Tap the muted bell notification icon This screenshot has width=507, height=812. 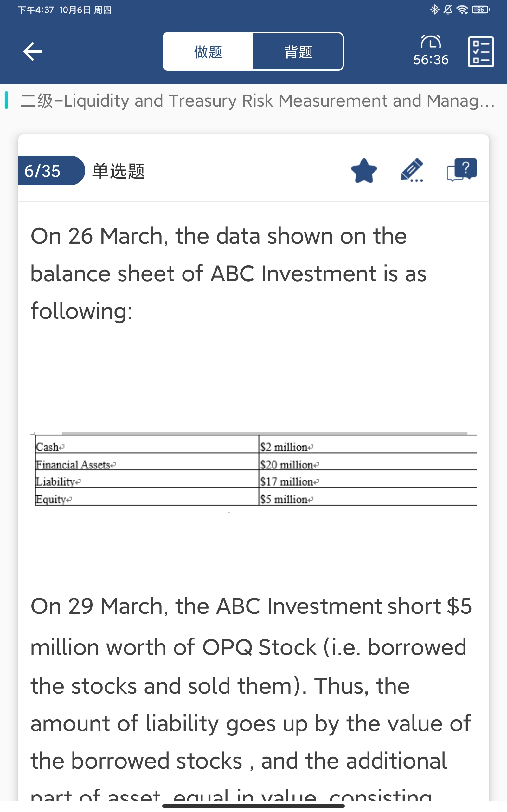[x=448, y=10]
